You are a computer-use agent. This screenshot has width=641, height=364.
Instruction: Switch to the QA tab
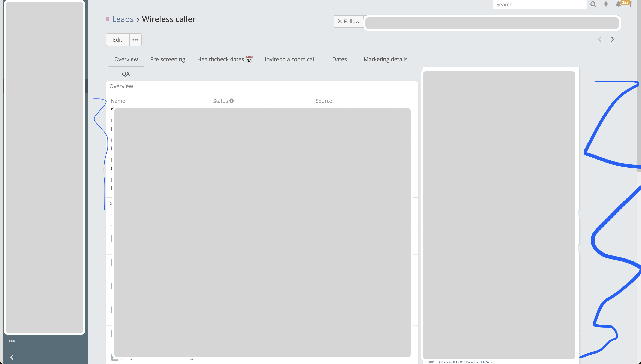coord(126,74)
